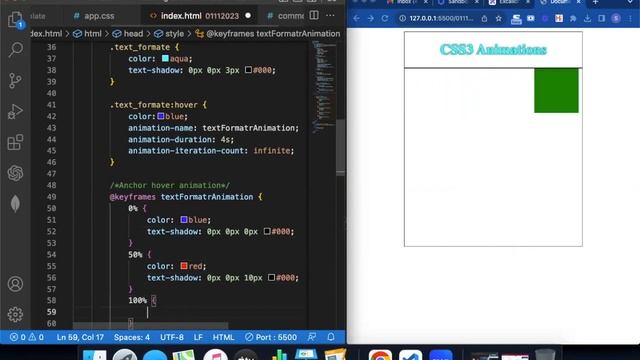This screenshot has height=360, width=640.
Task: Click the dex.html file breadcrumb
Action: point(47,33)
